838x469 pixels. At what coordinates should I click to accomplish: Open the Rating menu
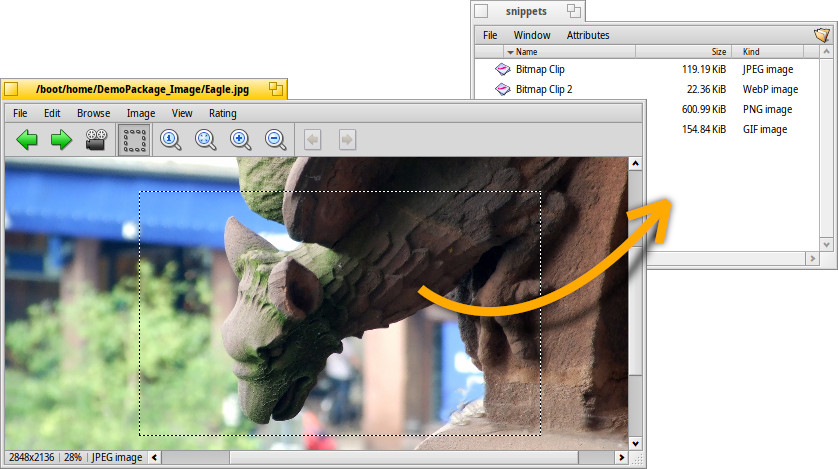click(x=222, y=113)
